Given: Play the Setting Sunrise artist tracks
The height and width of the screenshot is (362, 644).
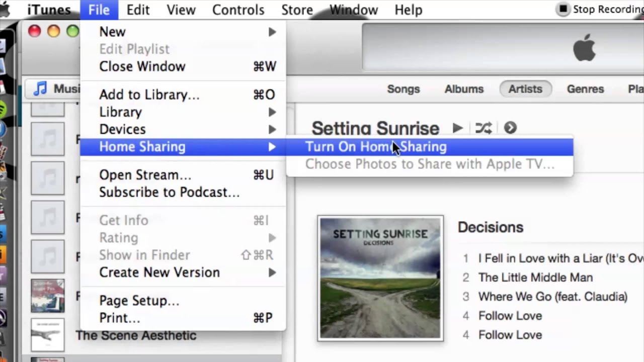Looking at the screenshot, I should coord(457,128).
